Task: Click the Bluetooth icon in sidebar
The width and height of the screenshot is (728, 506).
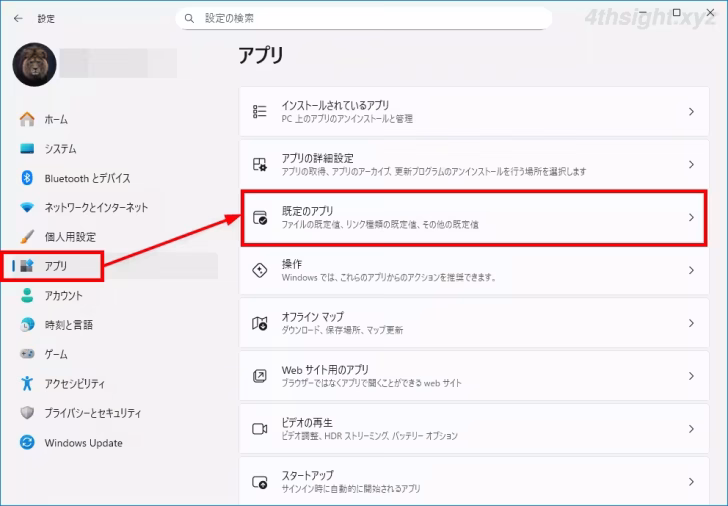Action: point(27,178)
